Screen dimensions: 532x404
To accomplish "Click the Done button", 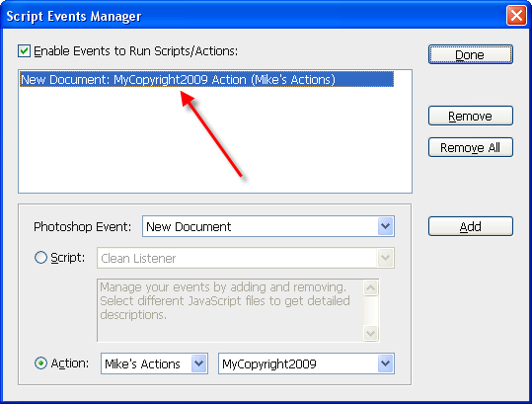I will pos(471,54).
